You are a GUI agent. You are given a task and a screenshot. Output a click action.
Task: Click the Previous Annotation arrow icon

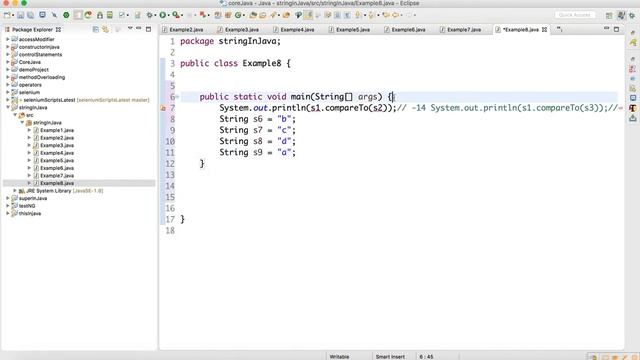click(x=371, y=15)
